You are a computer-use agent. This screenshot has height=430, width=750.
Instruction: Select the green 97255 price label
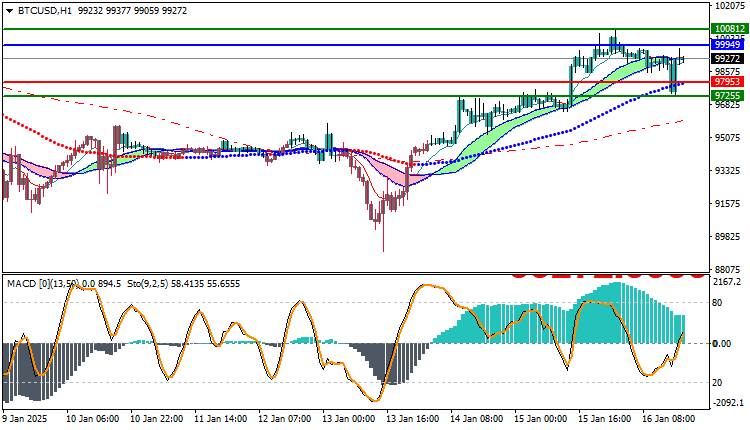point(728,96)
